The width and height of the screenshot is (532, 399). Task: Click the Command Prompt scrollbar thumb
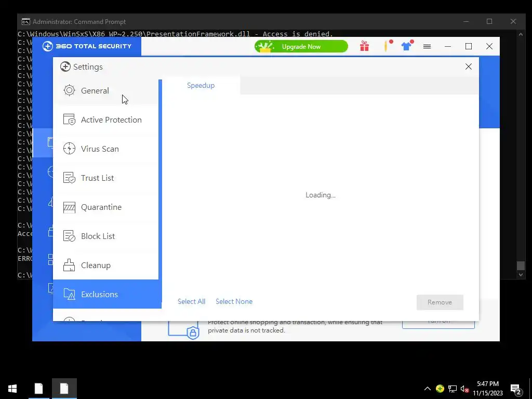coord(521,265)
